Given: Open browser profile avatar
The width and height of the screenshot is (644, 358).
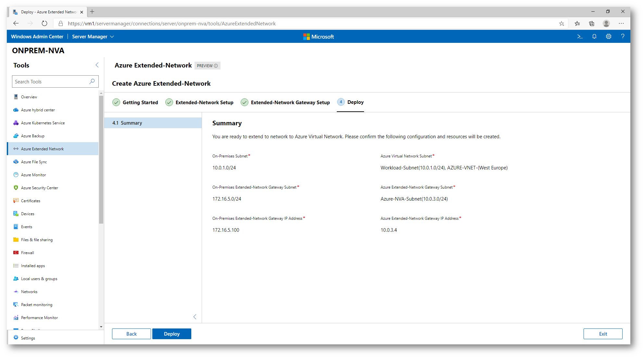Looking at the screenshot, I should [x=606, y=23].
